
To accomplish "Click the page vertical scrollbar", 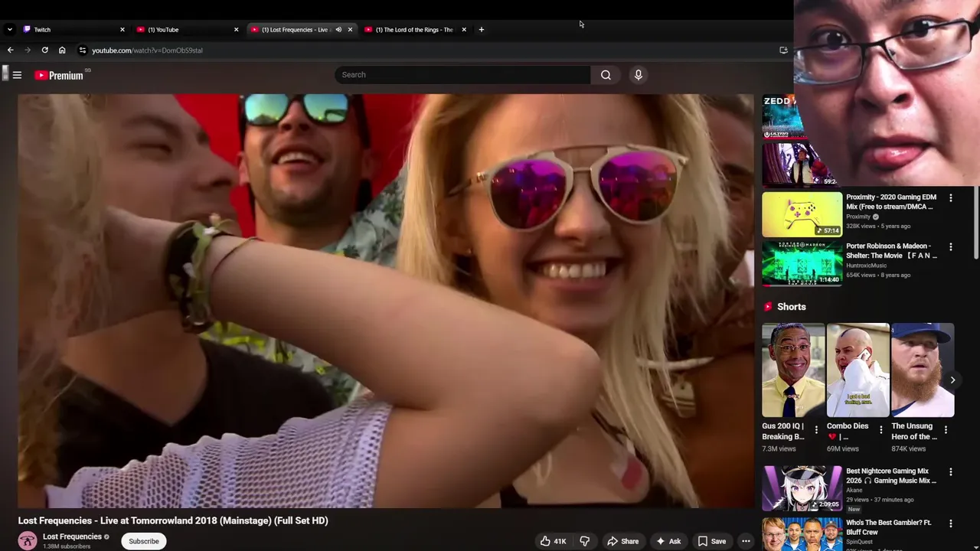I will [x=975, y=222].
